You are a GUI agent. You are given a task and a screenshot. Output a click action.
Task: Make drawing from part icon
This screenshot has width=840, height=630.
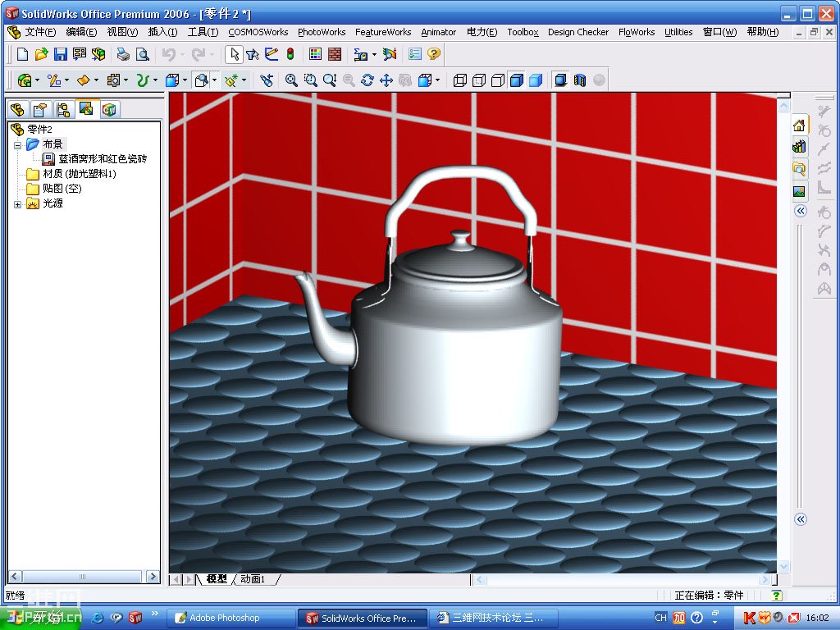[80, 54]
